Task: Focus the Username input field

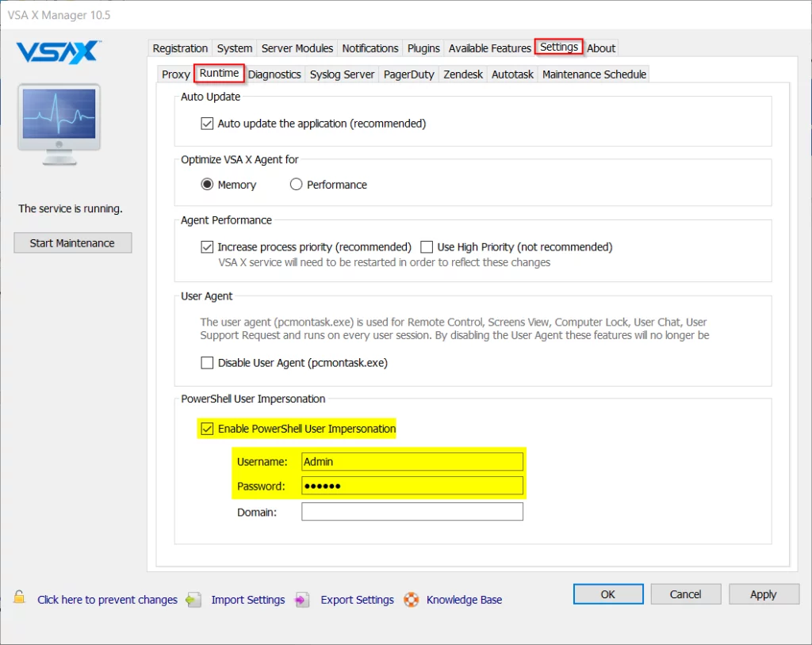Action: [412, 461]
